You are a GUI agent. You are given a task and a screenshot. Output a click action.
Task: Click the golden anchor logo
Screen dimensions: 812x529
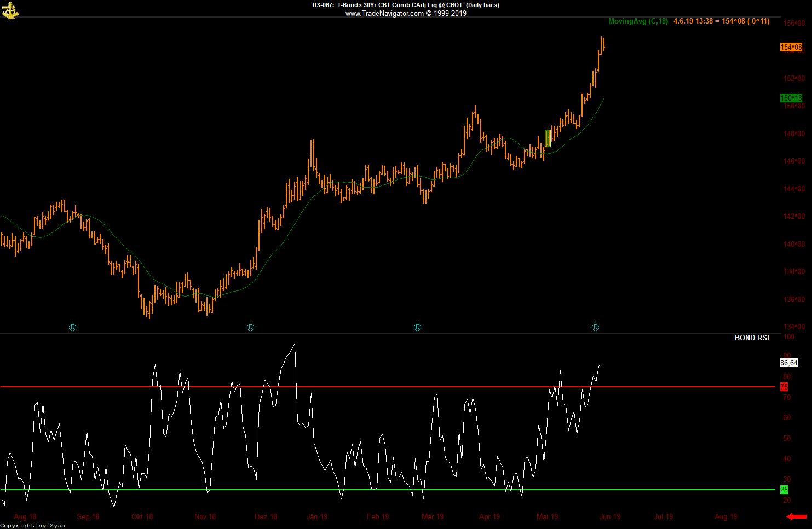[10, 10]
